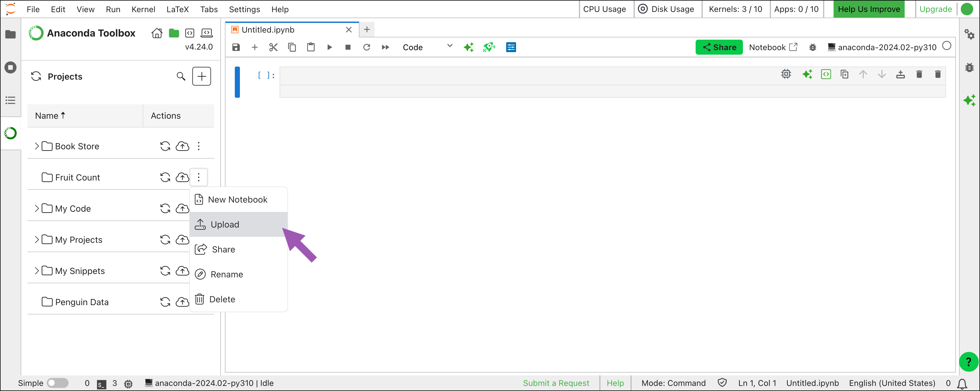Click the create new project plus button
The height and width of the screenshot is (391, 980).
click(202, 76)
